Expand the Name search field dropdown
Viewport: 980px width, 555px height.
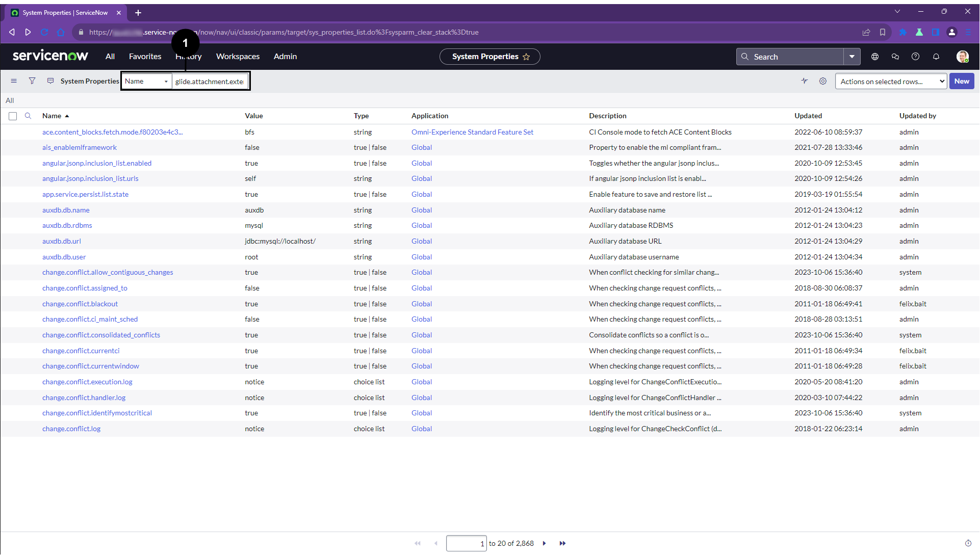[x=146, y=82]
